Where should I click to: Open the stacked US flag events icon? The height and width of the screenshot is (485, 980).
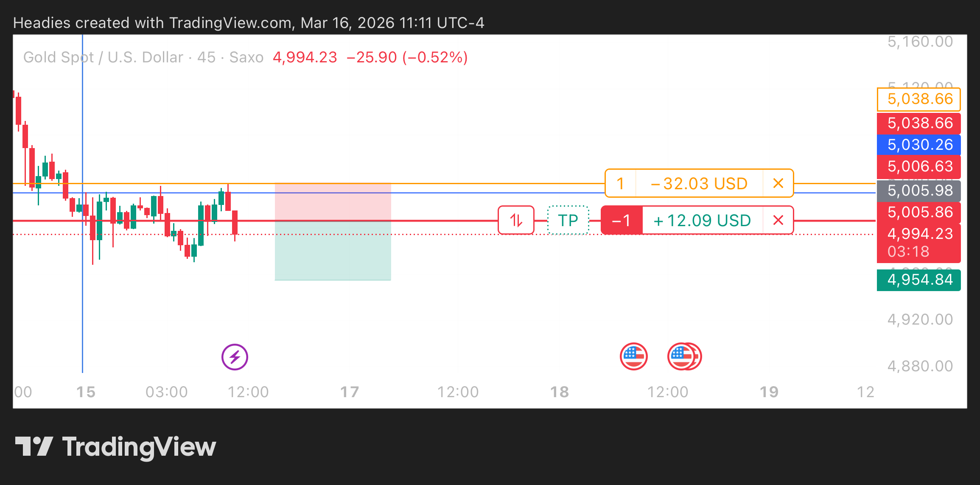[x=684, y=356]
